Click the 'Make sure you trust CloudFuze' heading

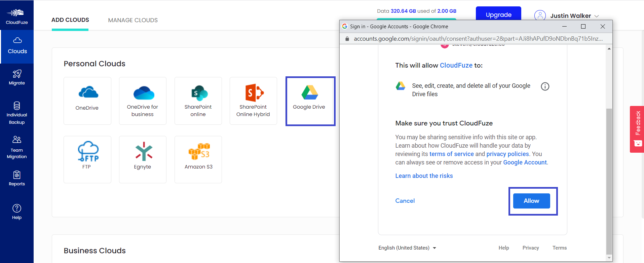point(444,123)
